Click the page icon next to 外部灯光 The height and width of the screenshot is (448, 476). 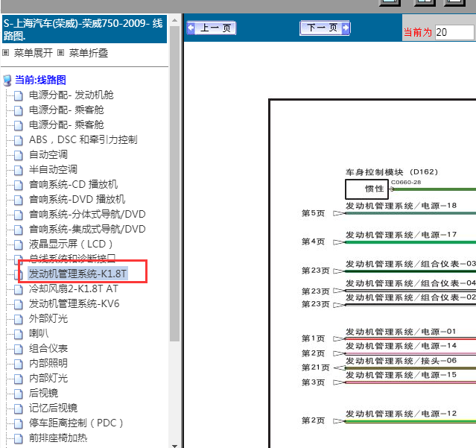tap(19, 319)
